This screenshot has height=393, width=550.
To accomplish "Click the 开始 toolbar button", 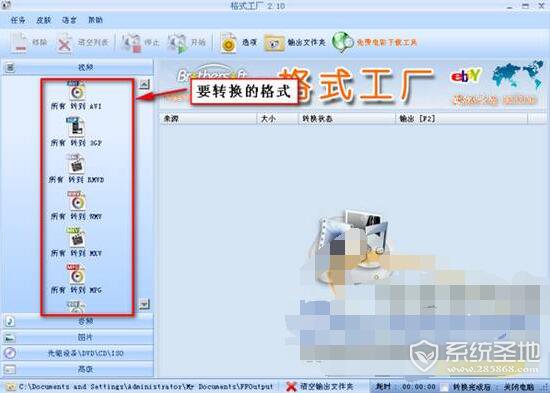I will (186, 43).
